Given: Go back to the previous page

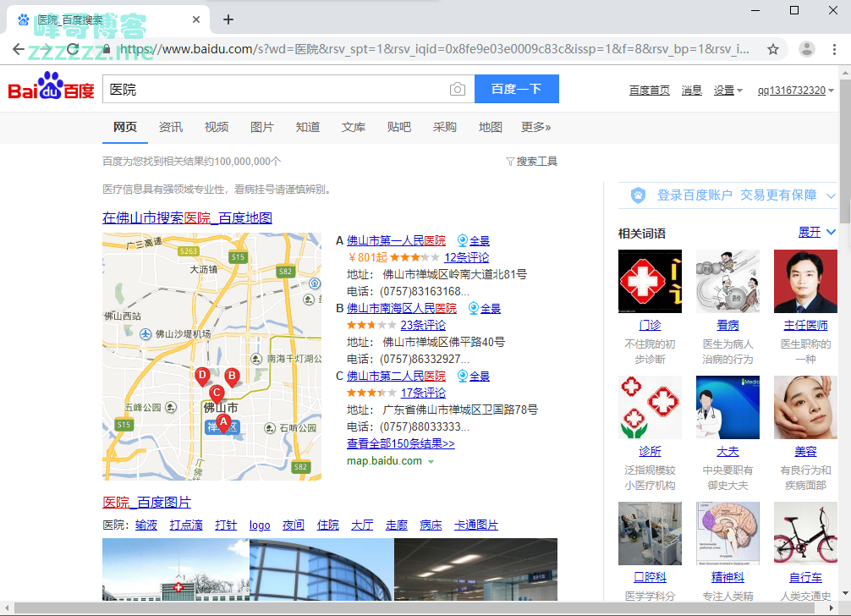Looking at the screenshot, I should pyautogui.click(x=19, y=49).
